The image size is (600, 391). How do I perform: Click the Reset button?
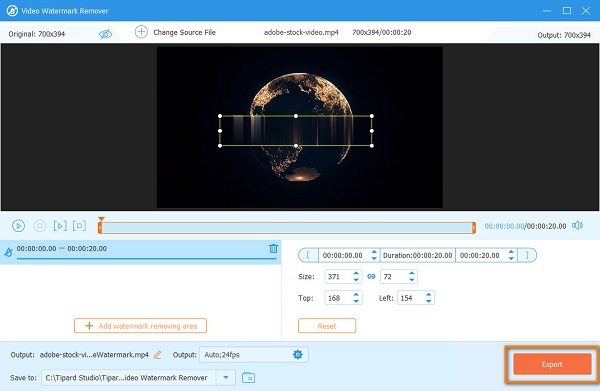pyautogui.click(x=327, y=326)
